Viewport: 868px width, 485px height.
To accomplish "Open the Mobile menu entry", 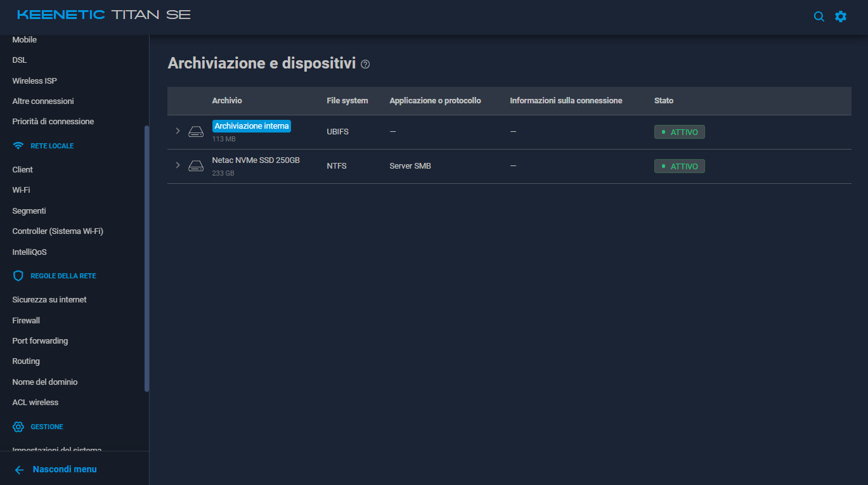I will tap(25, 39).
